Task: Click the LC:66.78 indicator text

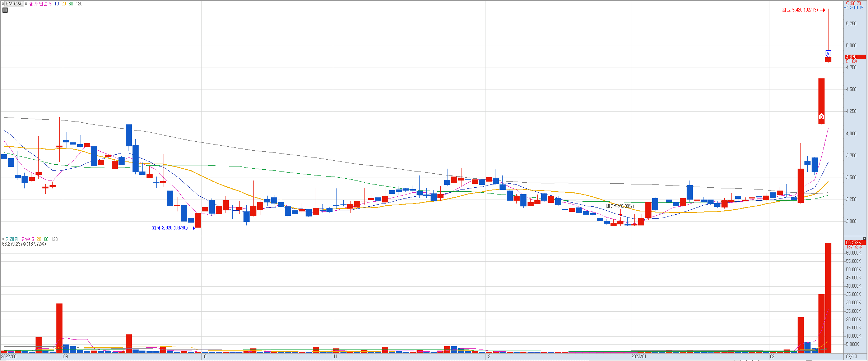Action: coord(853,3)
